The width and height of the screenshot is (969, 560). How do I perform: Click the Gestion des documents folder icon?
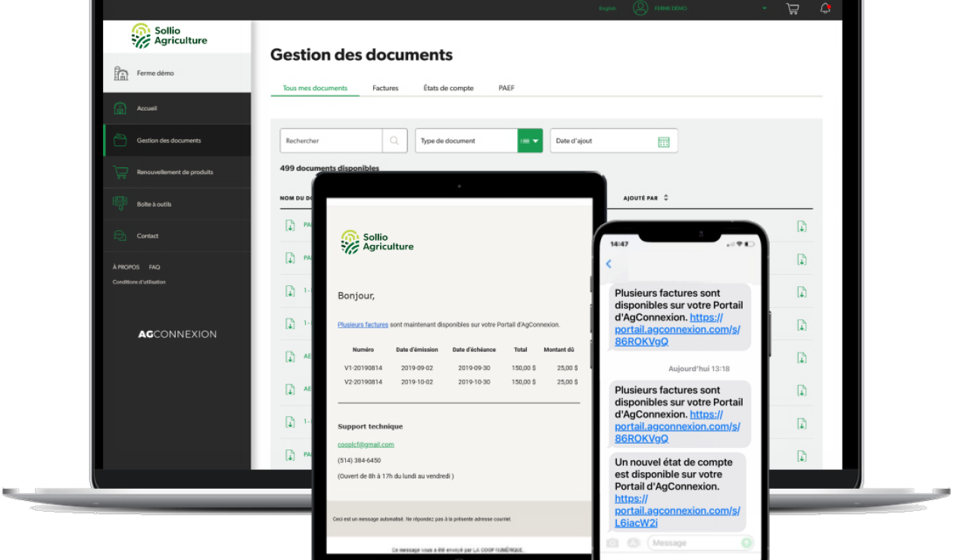[x=120, y=140]
